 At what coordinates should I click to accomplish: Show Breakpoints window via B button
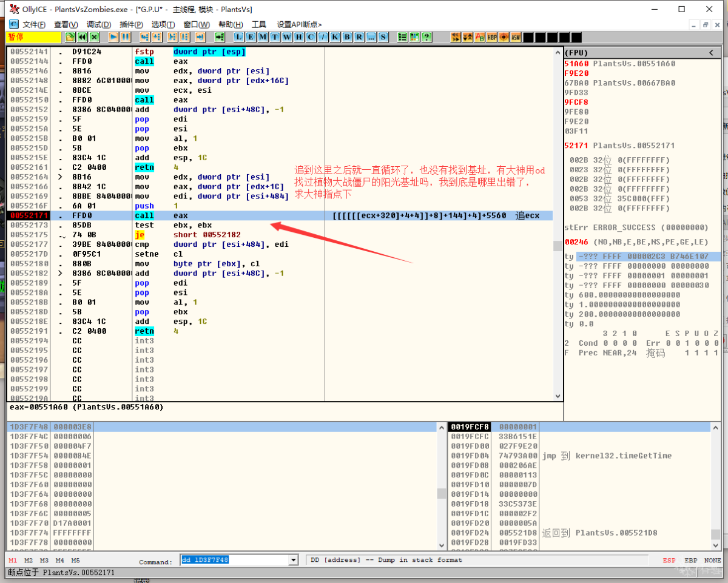click(347, 37)
